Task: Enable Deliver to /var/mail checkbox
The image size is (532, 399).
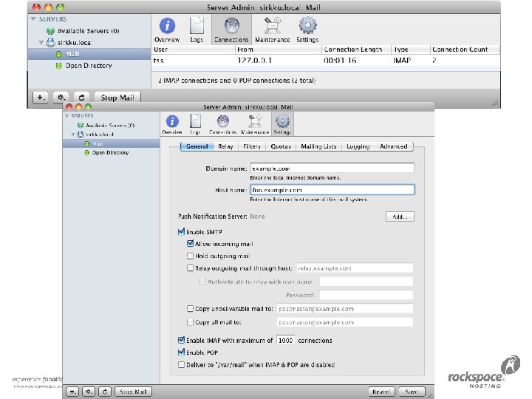Action: [x=181, y=365]
